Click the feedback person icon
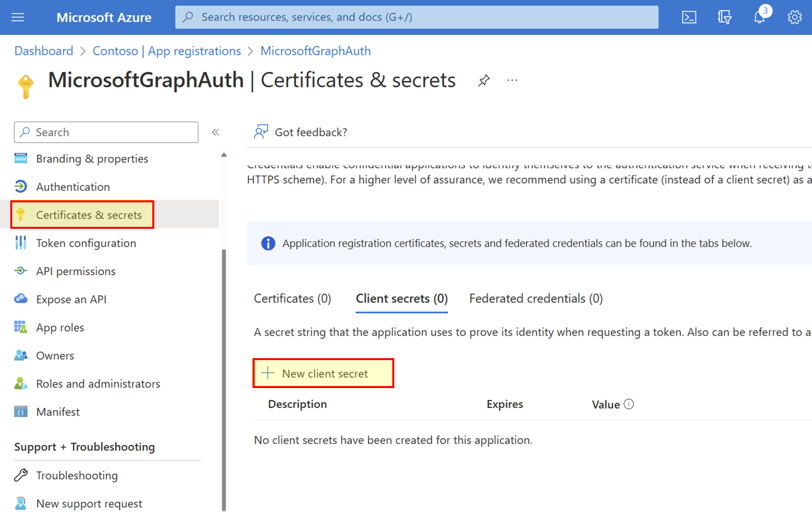This screenshot has height=512, width=812. [x=261, y=131]
